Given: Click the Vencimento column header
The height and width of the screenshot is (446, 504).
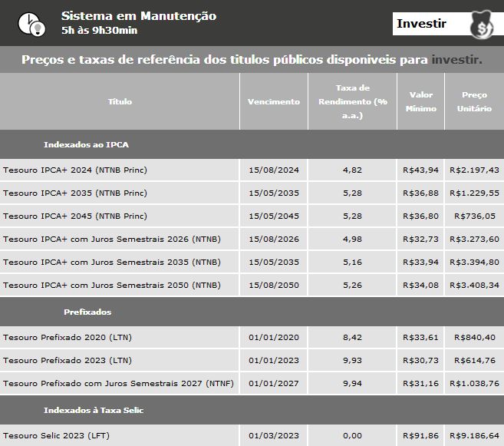Looking at the screenshot, I should (273, 101).
